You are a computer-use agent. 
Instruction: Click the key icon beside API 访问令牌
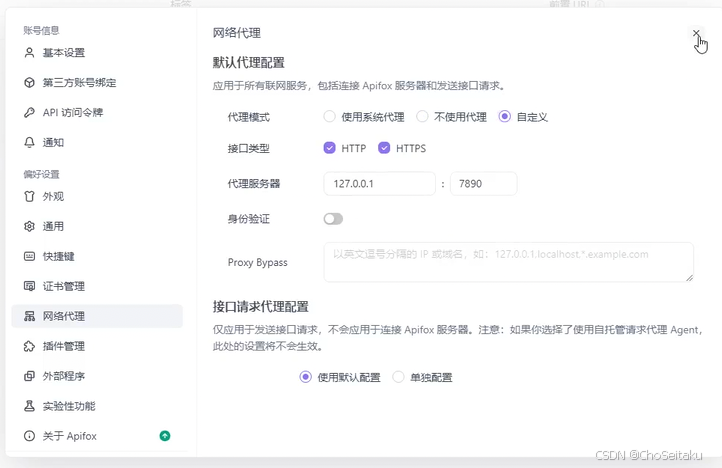[29, 112]
